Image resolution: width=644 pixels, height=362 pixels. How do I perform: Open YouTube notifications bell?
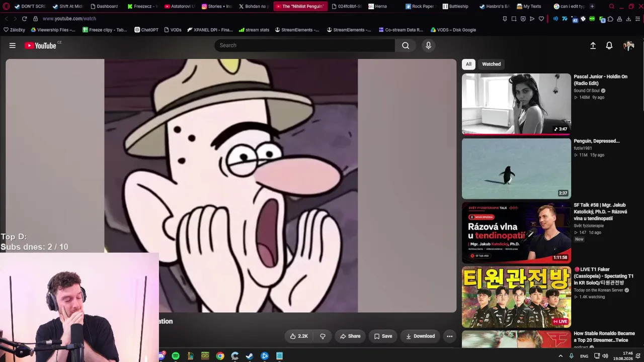pyautogui.click(x=609, y=46)
